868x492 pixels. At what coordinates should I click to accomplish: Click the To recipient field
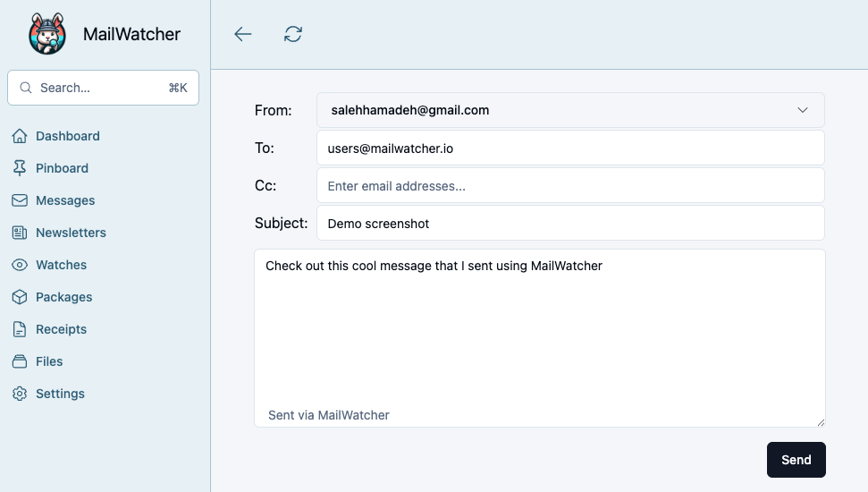(x=570, y=148)
